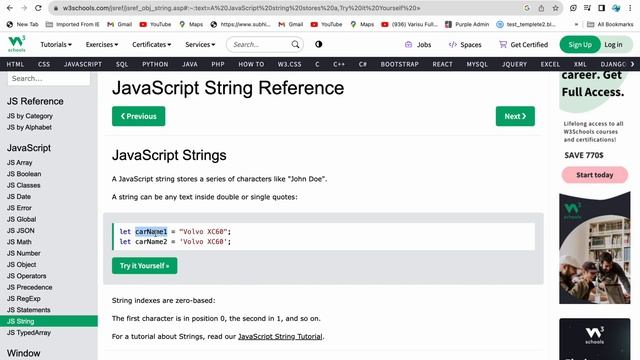Open the first Maps bookmark
Viewport: 640px width, 360px height.
191,24
